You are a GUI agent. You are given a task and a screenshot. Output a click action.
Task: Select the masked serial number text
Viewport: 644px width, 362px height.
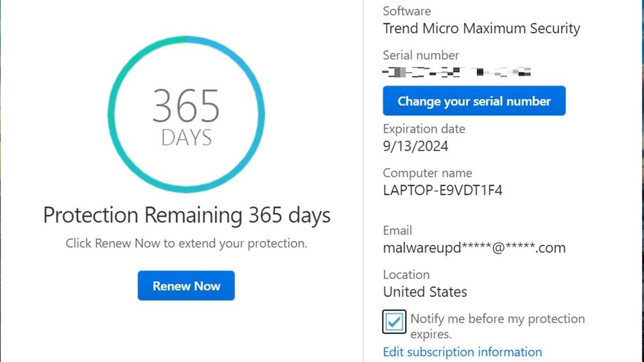456,71
